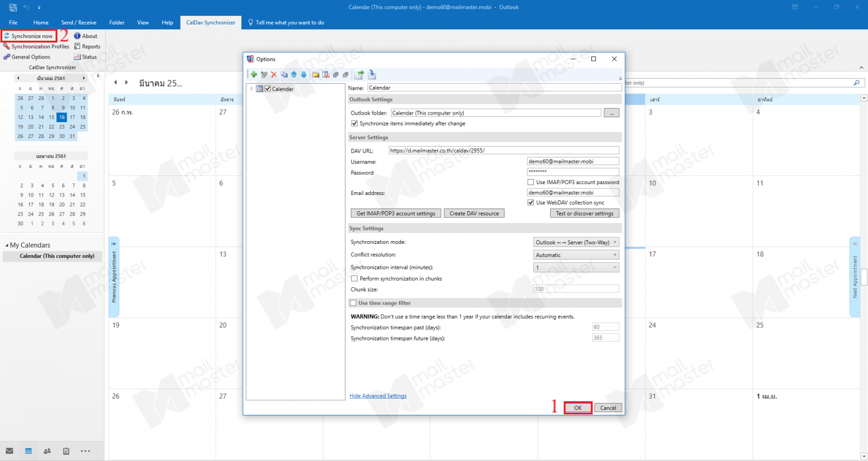This screenshot has height=461, width=868.
Task: Click the DAV URL input field
Action: pos(504,150)
